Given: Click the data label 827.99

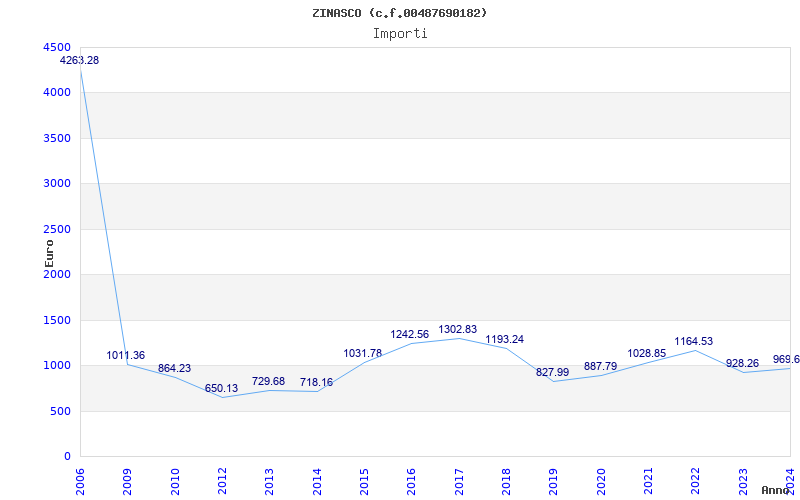Looking at the screenshot, I should [x=552, y=372].
